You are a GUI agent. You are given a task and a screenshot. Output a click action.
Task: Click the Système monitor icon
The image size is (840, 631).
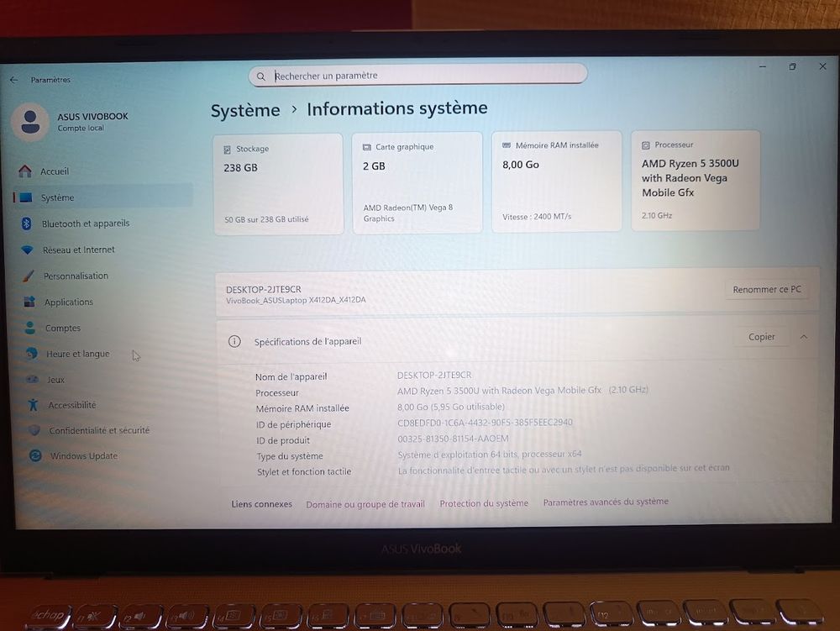click(26, 197)
